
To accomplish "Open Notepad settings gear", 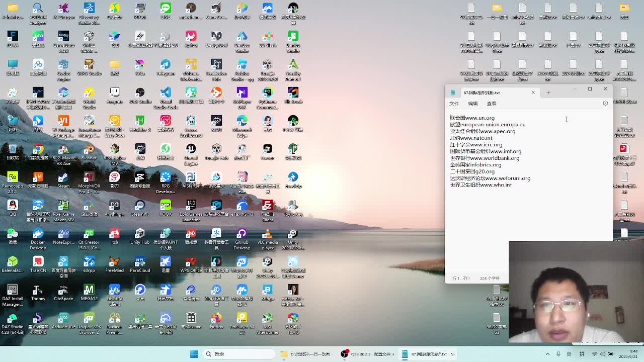I will (x=605, y=104).
